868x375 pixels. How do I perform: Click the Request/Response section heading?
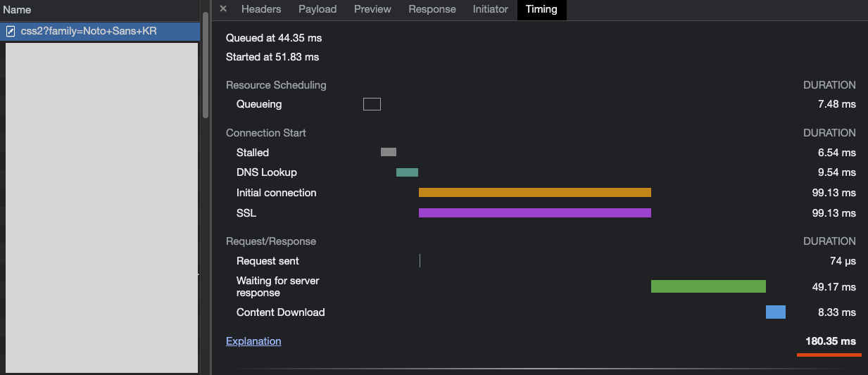pyautogui.click(x=271, y=241)
